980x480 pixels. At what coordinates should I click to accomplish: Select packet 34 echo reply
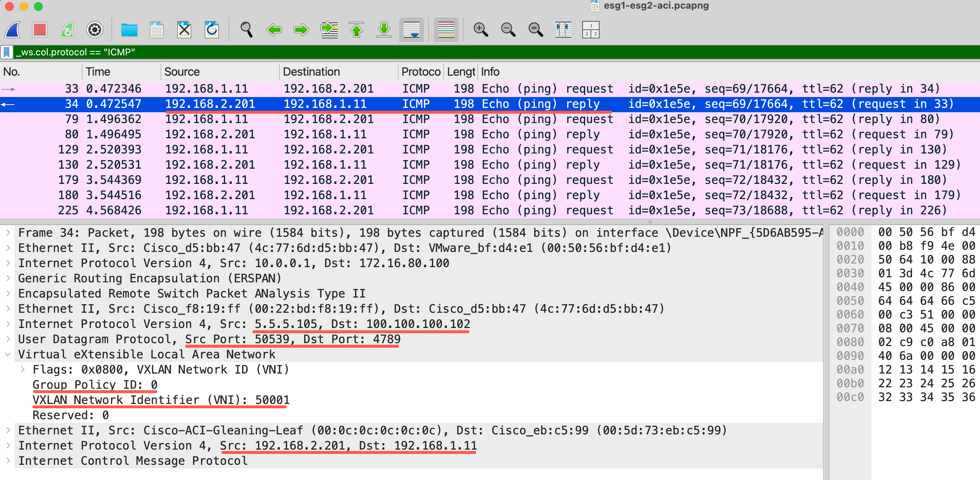[x=490, y=104]
